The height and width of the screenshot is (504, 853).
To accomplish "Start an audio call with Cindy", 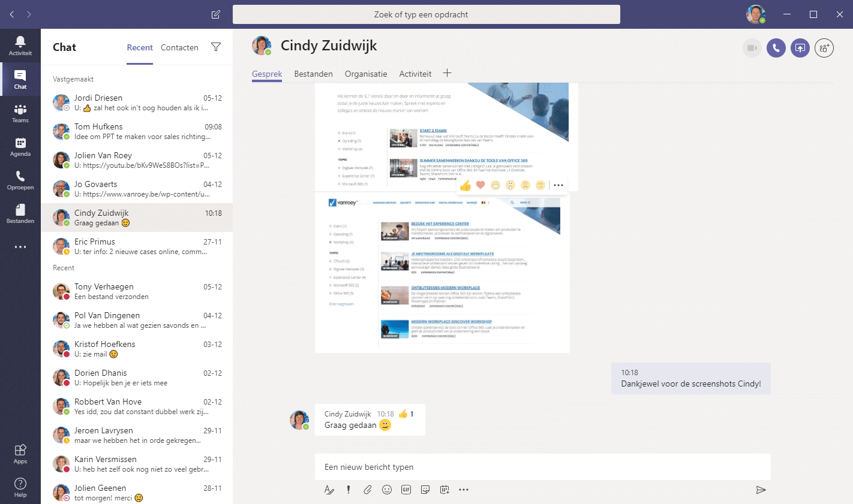I will tap(776, 48).
